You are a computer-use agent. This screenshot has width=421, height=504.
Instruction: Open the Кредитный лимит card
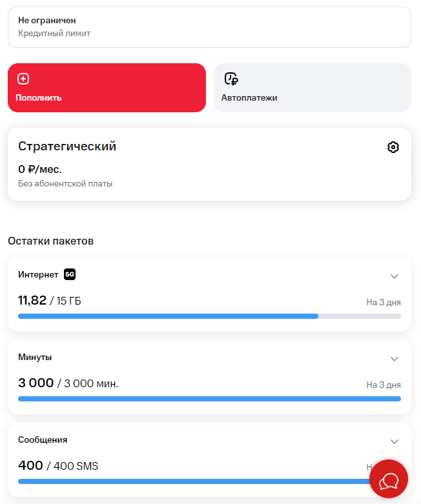tap(209, 27)
